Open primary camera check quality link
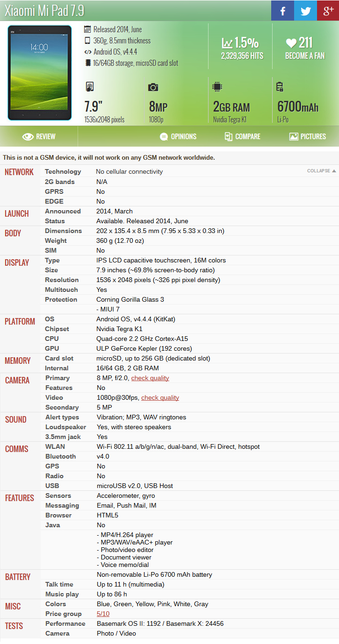The width and height of the screenshot is (339, 644). (x=150, y=378)
